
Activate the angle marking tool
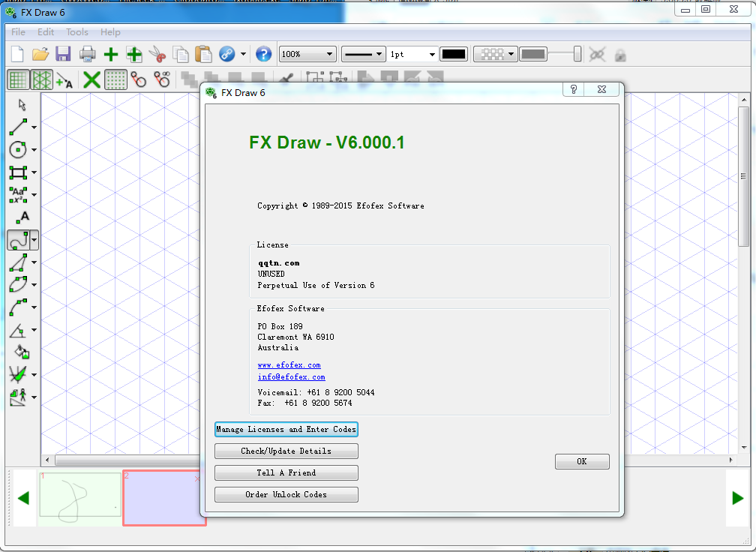18,329
